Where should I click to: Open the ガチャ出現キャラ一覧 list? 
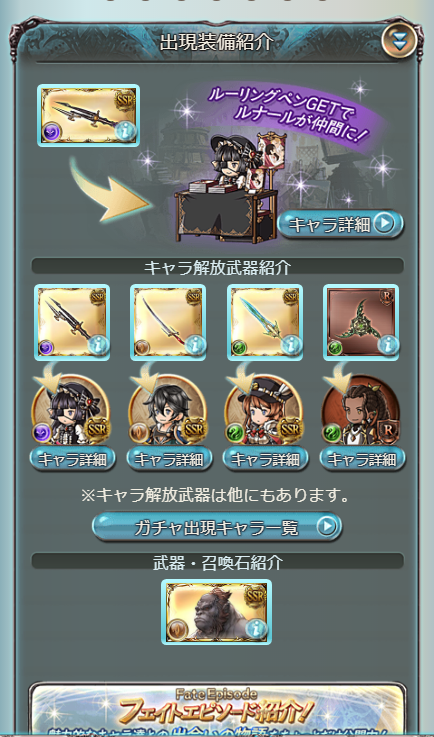[x=217, y=527]
